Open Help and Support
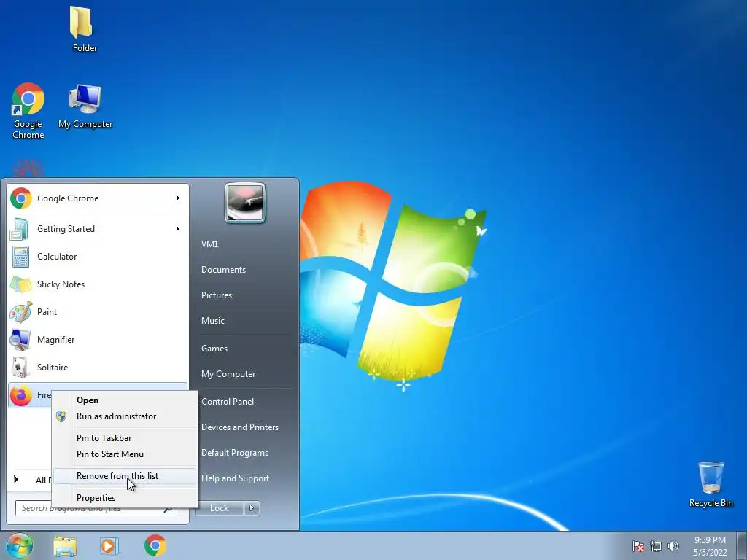 pos(235,478)
